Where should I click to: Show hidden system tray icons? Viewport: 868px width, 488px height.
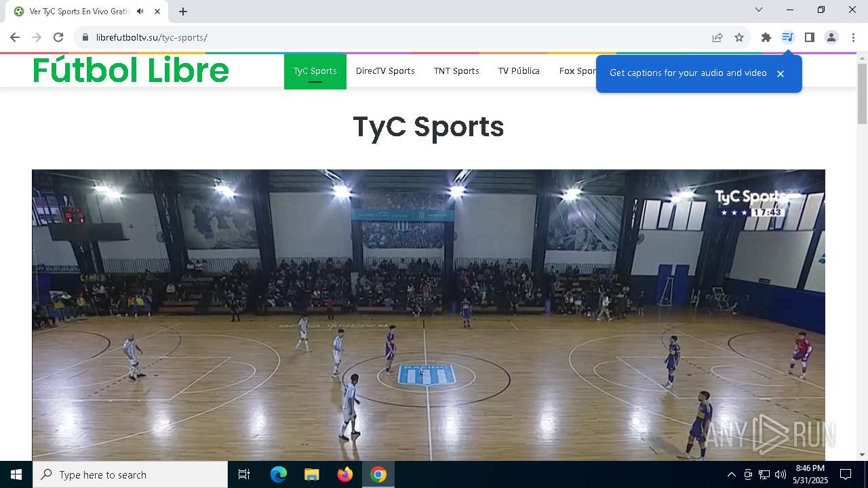click(x=731, y=474)
